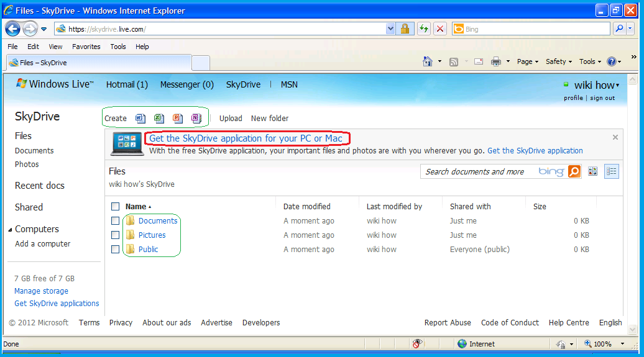Close the SkyDrive application banner
Viewport: 644px width, 357px height.
[x=615, y=137]
